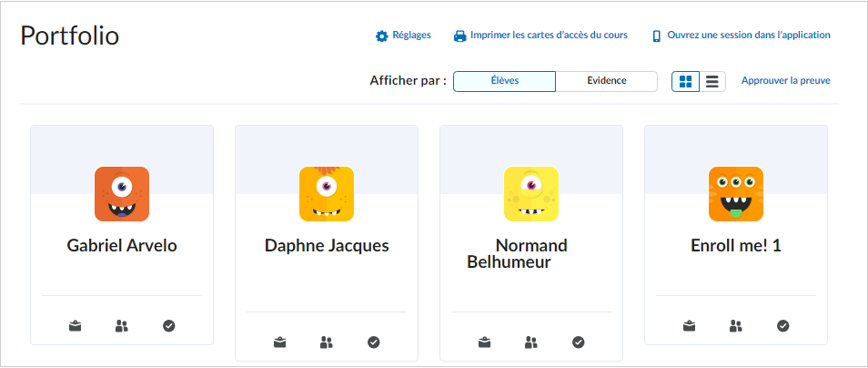The height and width of the screenshot is (368, 868).
Task: Open Normand Belhumeur's yellow monster avatar
Action: coord(531,194)
